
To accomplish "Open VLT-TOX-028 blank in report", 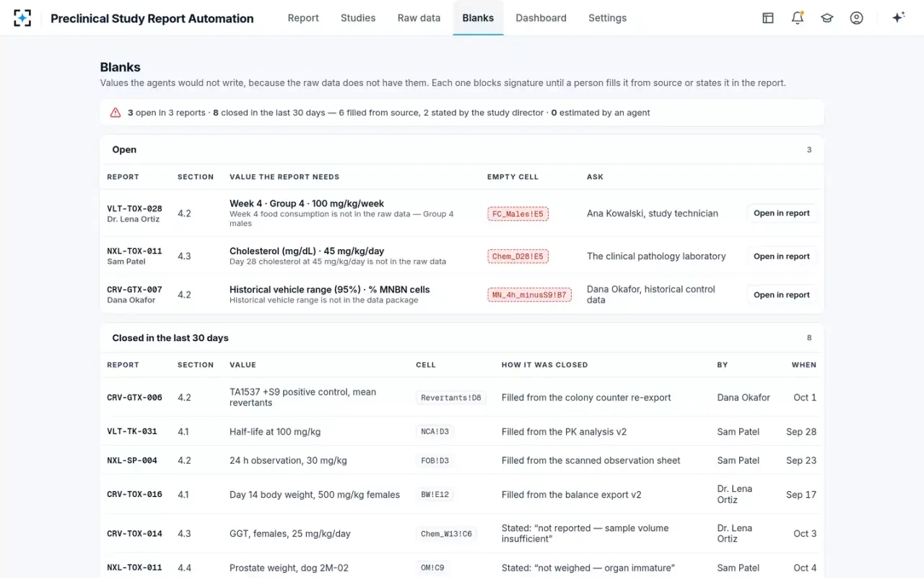I will (x=782, y=213).
